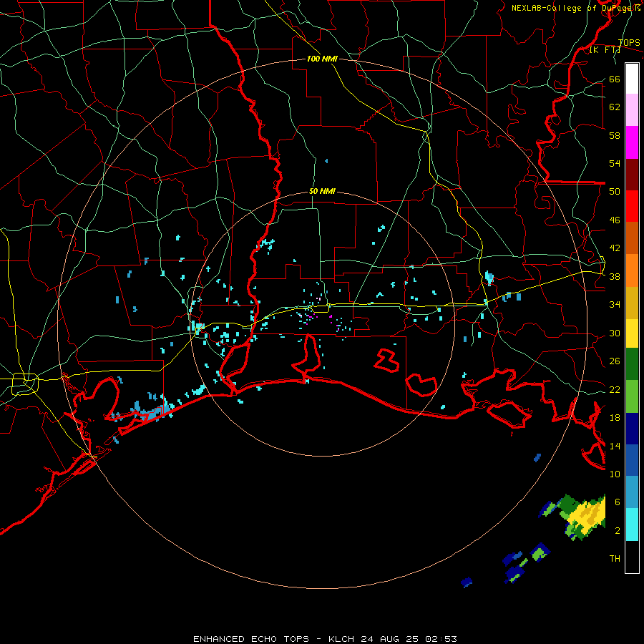Pick the bright yellow legend band
The height and width of the screenshot is (644, 644).
coord(632,333)
